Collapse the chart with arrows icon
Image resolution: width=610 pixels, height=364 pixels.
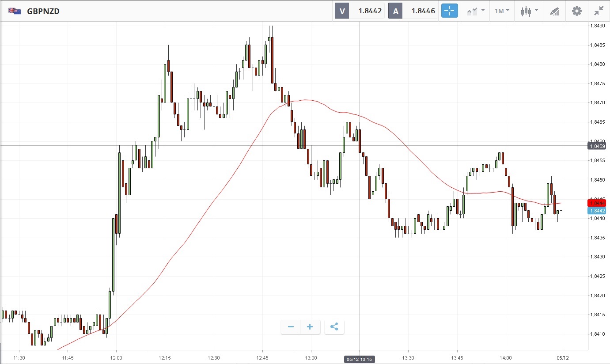[599, 11]
